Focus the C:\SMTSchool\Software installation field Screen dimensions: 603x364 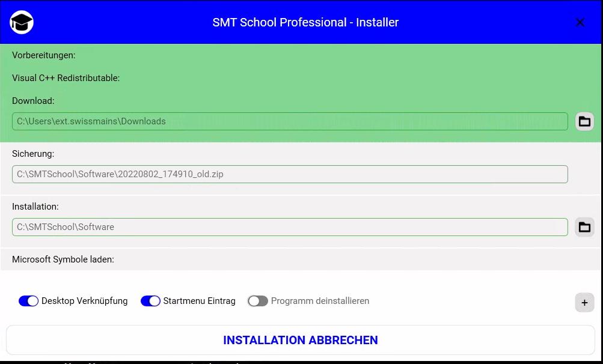click(x=289, y=227)
